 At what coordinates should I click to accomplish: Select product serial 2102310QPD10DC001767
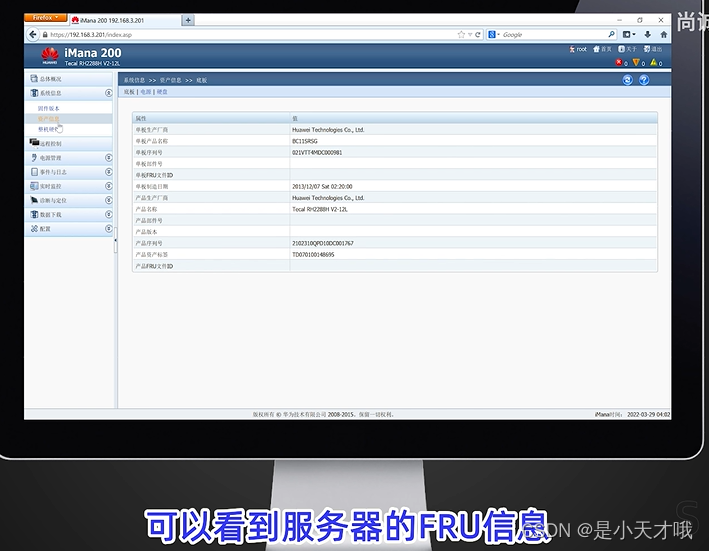tap(323, 243)
